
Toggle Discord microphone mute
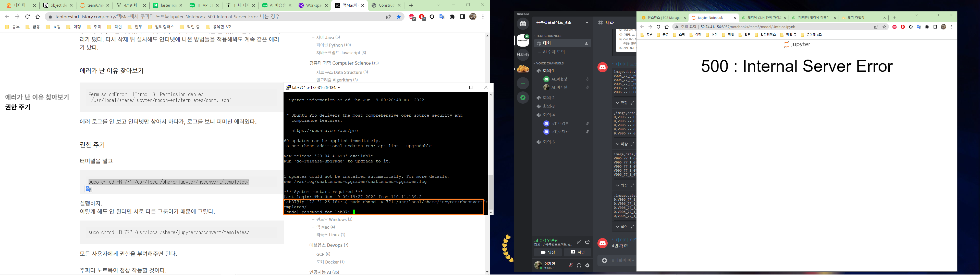[571, 266]
